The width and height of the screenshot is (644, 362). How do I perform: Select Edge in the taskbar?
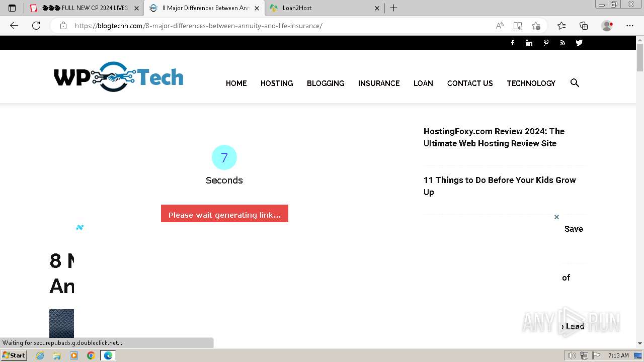coord(108,355)
